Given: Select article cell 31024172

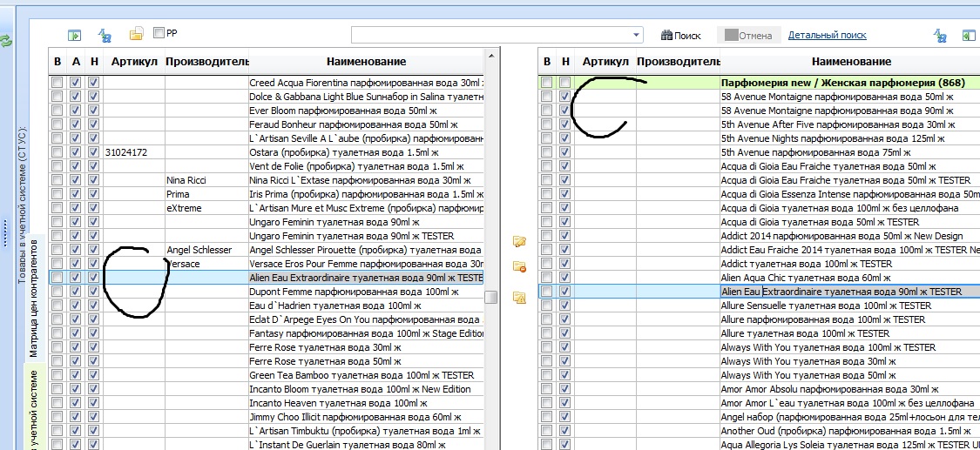Looking at the screenshot, I should tap(134, 152).
